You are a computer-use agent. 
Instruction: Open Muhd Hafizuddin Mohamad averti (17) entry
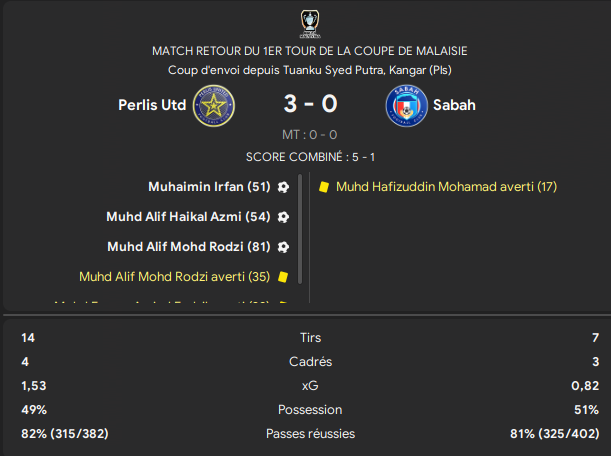point(447,187)
